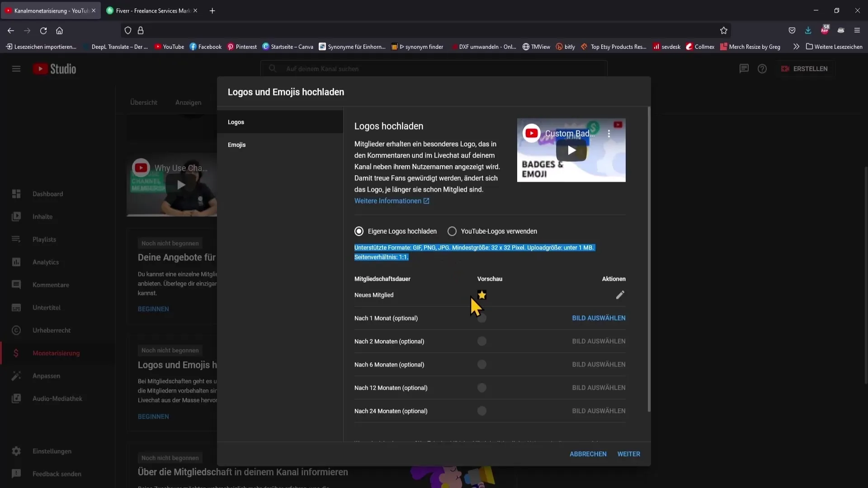
Task: Click the Monetarisierung icon in sidebar
Action: point(15,352)
